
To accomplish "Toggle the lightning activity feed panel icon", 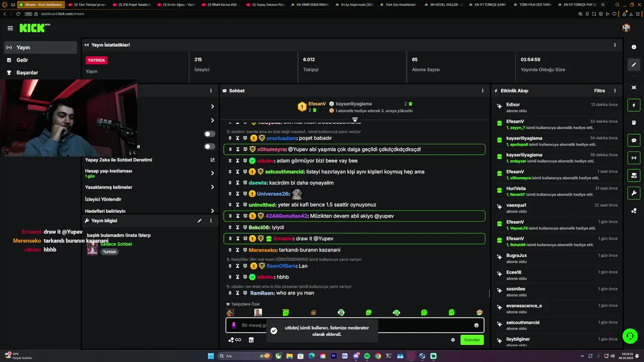I will [x=633, y=105].
